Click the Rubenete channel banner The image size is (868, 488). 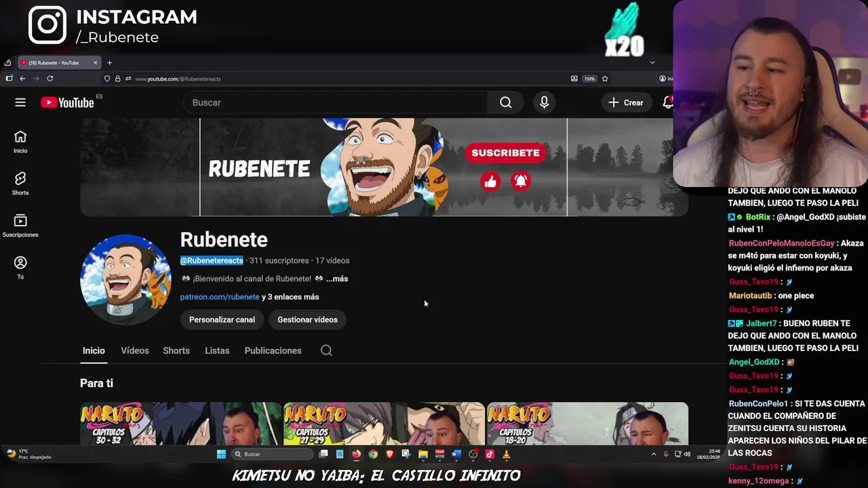coord(384,167)
